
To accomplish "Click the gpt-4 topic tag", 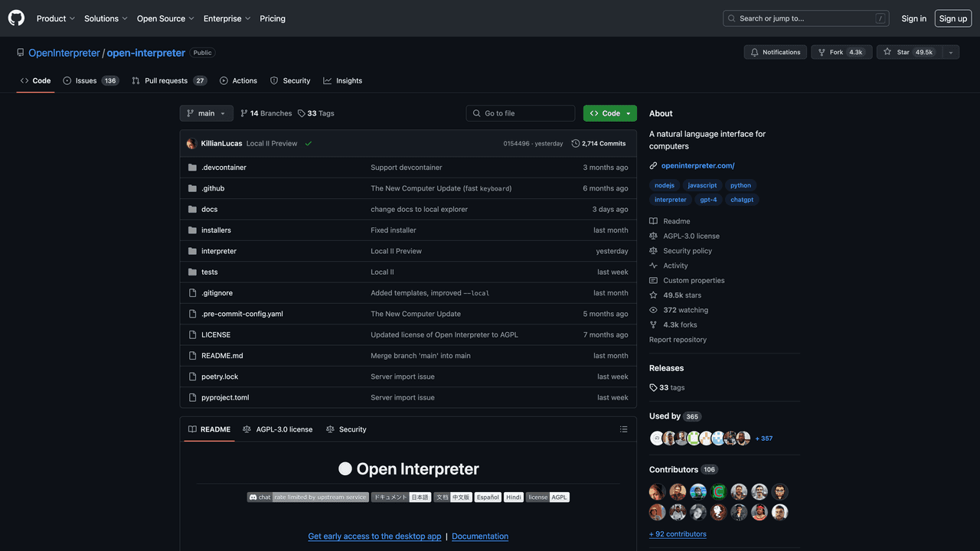I will [708, 200].
